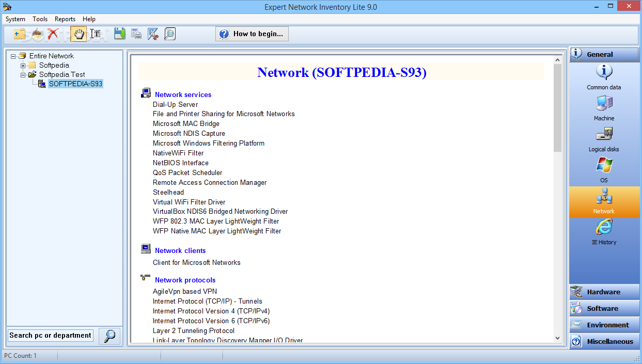This screenshot has width=642, height=364.
Task: Click the Search pc or department field
Action: [50, 336]
